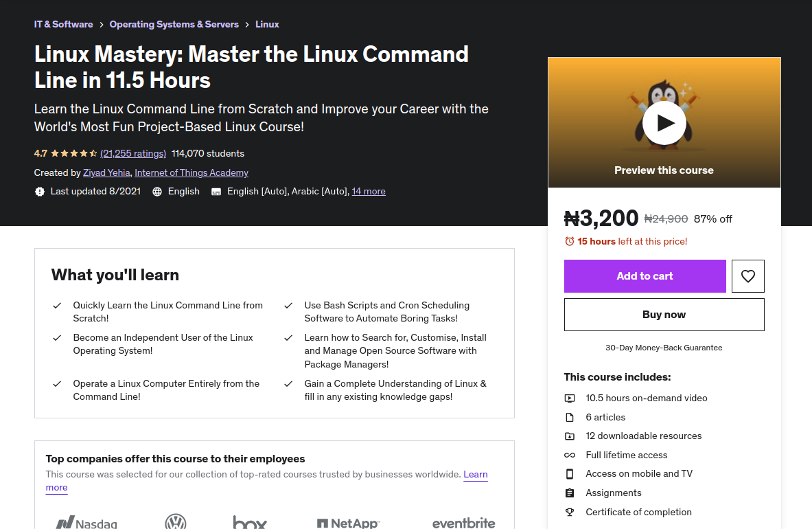The width and height of the screenshot is (812, 529).
Task: Click the mobile and TV access icon
Action: click(570, 473)
